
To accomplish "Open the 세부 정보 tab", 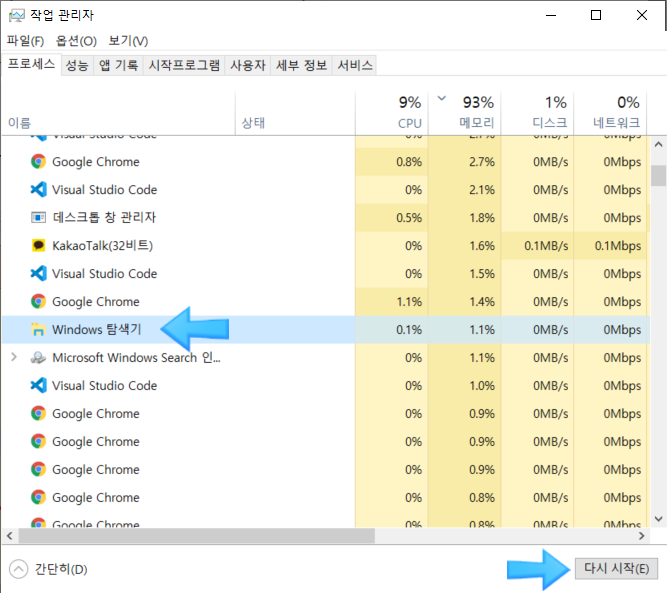I will coord(301,65).
